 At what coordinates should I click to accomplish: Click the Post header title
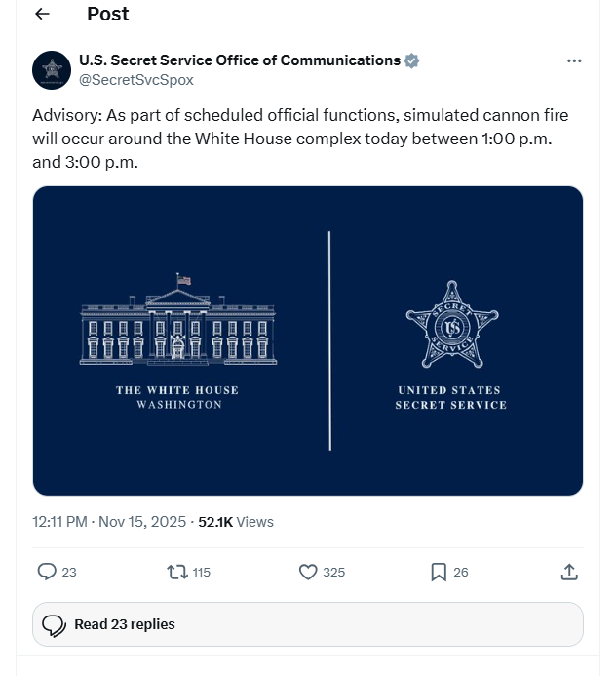pyautogui.click(x=107, y=14)
